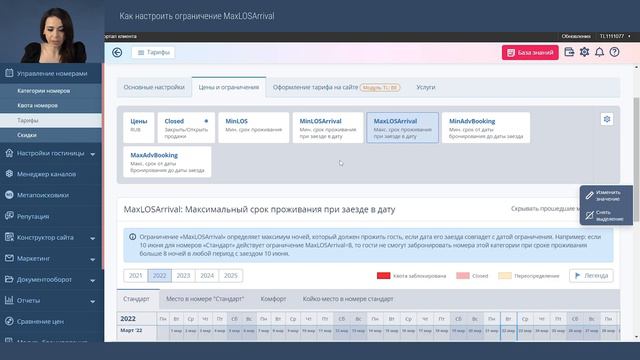640x360 pixels.
Task: Expand Конструктор сайта section
Action: click(x=93, y=238)
